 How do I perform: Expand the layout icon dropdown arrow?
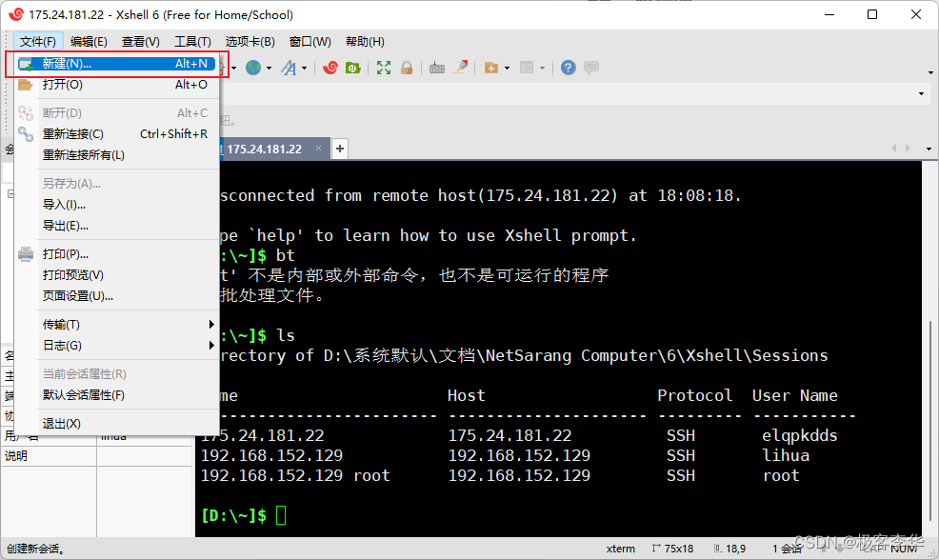click(x=542, y=69)
